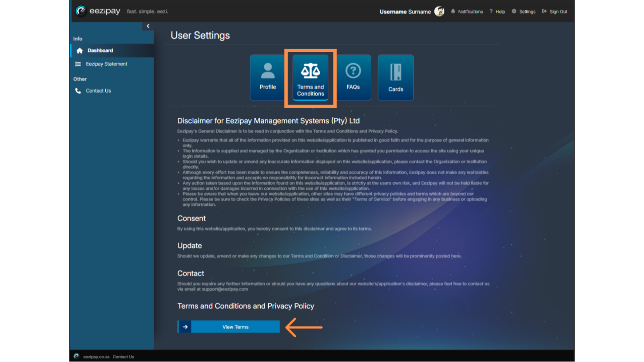This screenshot has height=362, width=644.
Task: Open the Cards tile
Action: (396, 77)
